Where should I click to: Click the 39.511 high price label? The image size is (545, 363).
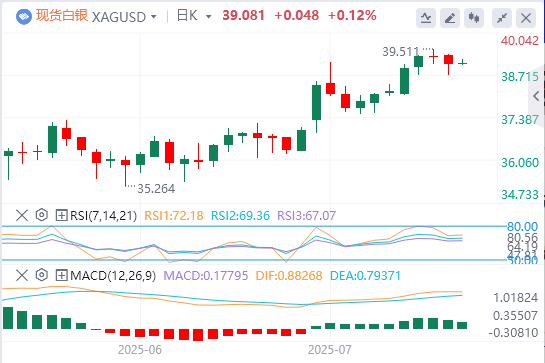401,52
